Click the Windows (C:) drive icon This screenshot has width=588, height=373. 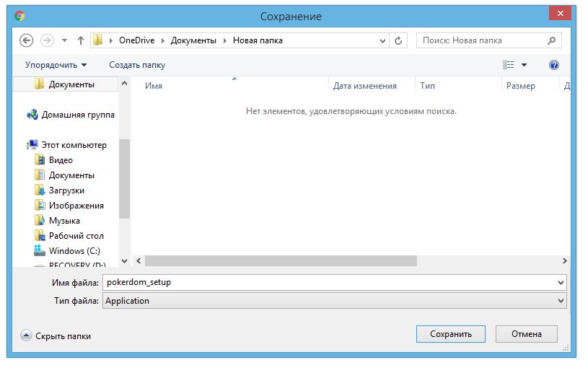(40, 250)
